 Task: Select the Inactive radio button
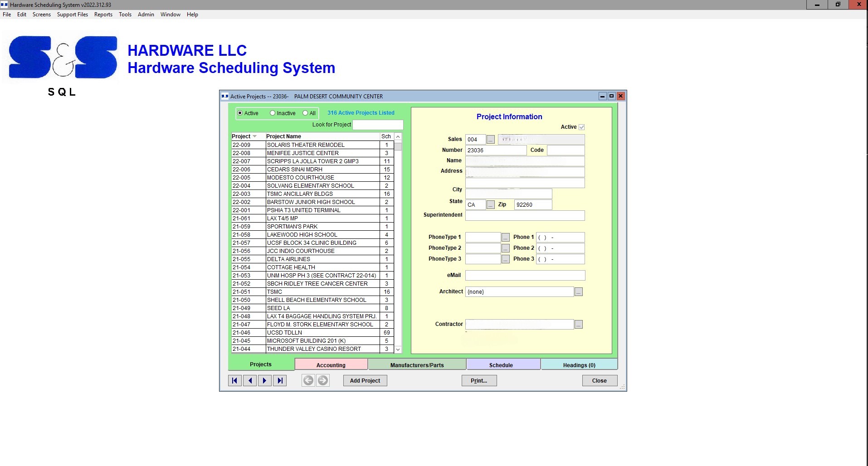273,113
